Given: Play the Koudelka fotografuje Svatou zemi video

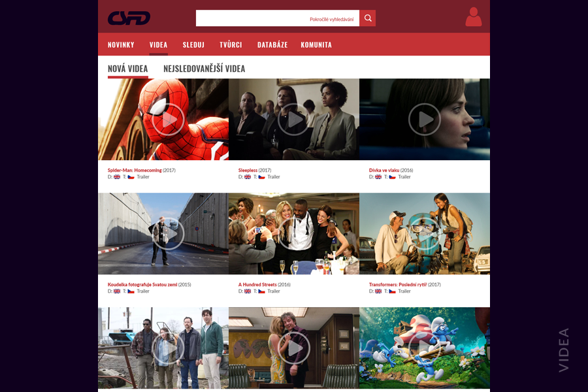Looking at the screenshot, I should click(168, 234).
